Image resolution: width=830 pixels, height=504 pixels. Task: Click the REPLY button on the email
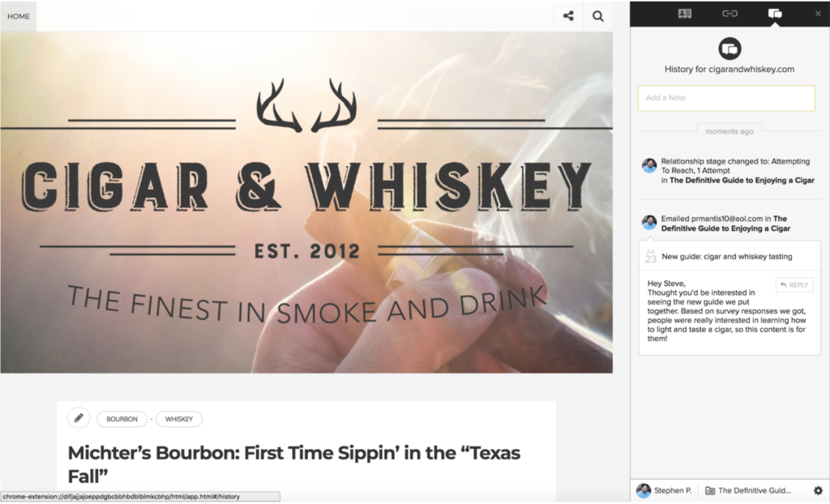[x=794, y=285]
